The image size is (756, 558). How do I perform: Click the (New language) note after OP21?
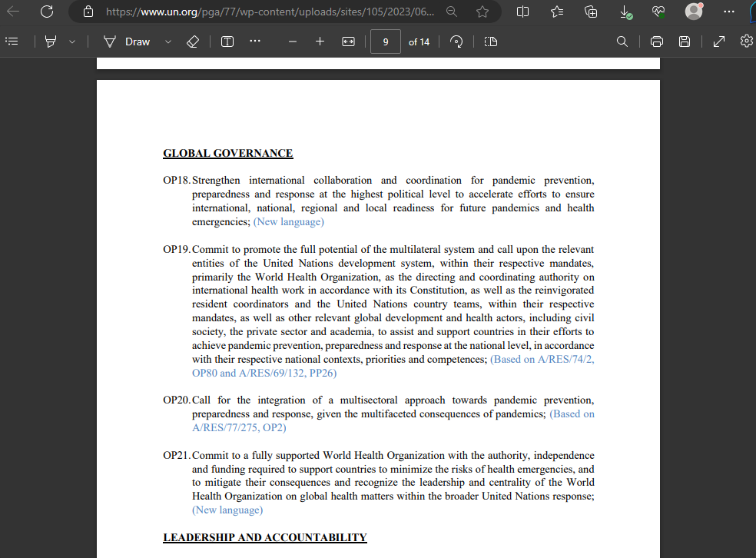pyautogui.click(x=227, y=510)
